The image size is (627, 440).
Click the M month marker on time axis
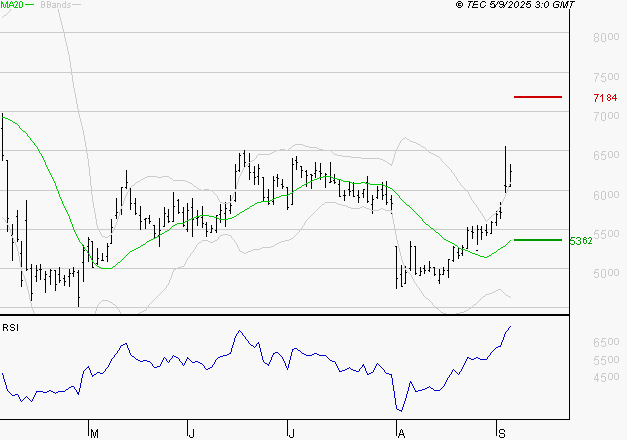[x=94, y=433]
